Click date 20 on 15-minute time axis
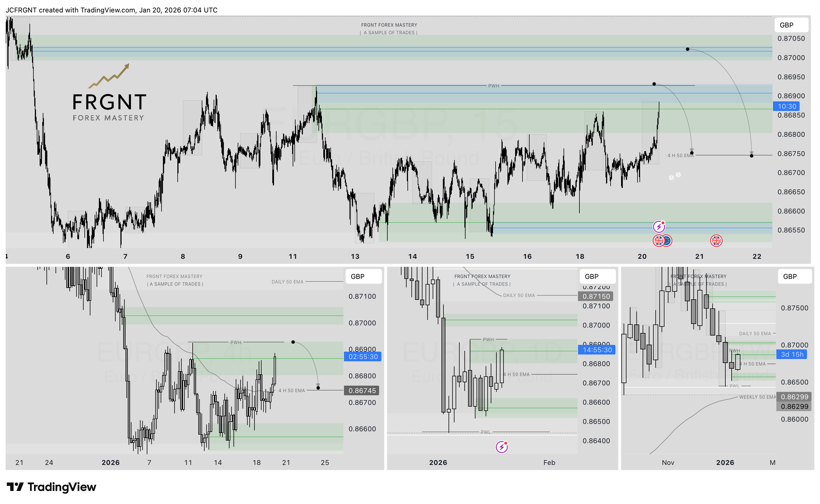The image size is (820, 504). (x=642, y=256)
